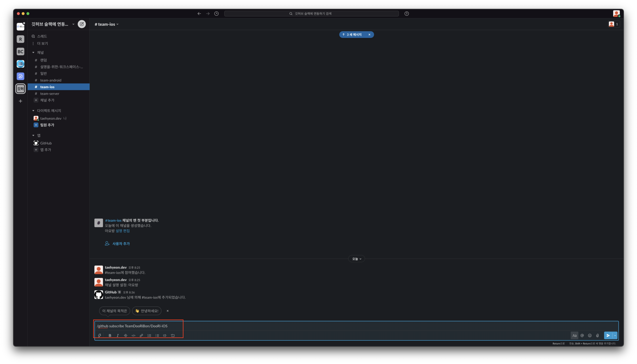Click the shortcuts lightning bolt icon
The height and width of the screenshot is (364, 637).
point(100,336)
